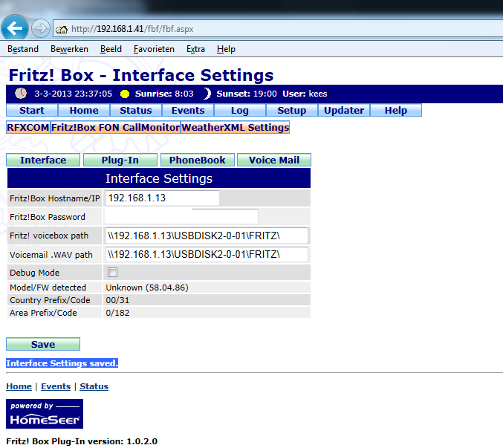Open the Log page
The height and width of the screenshot is (448, 503).
(x=240, y=110)
